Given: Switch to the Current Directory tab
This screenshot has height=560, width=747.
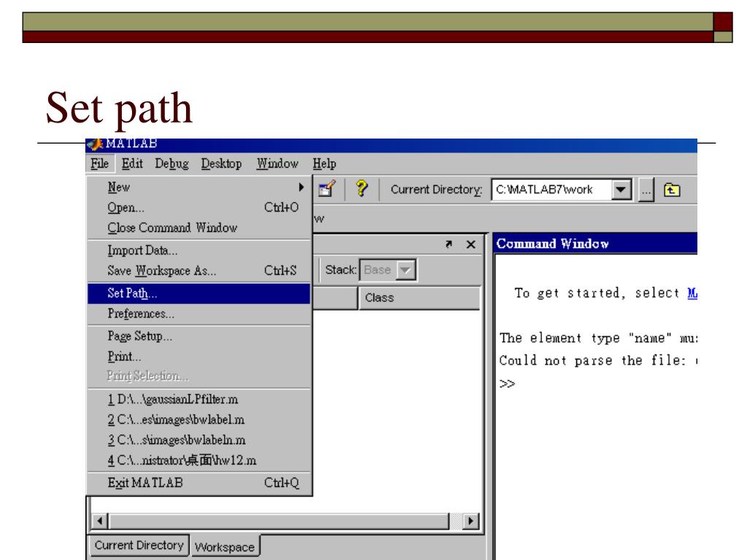Looking at the screenshot, I should pyautogui.click(x=139, y=545).
